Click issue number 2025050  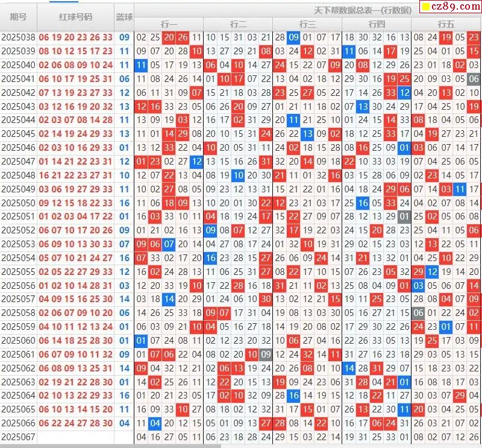19,203
